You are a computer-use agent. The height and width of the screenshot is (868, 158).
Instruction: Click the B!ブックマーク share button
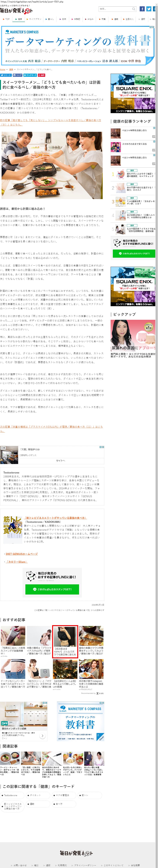click(30, 75)
